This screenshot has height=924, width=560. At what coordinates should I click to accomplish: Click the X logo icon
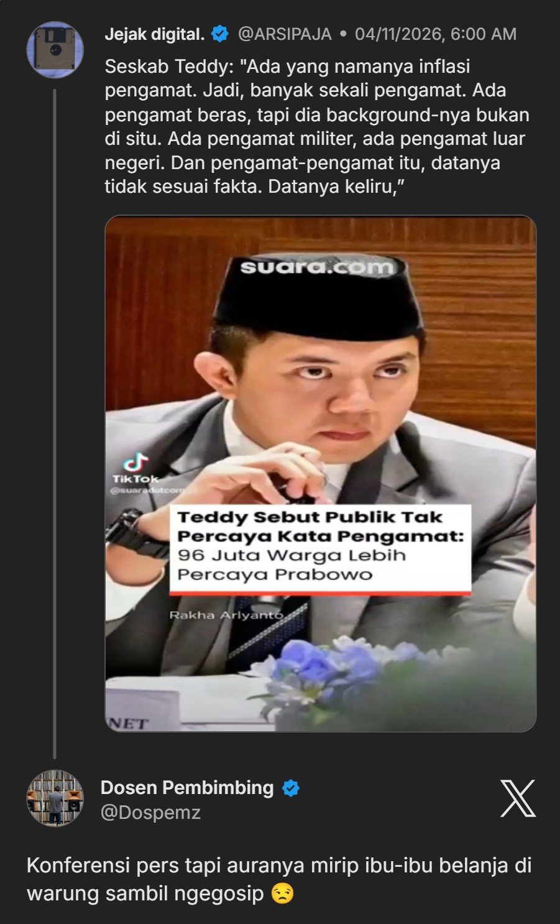pyautogui.click(x=518, y=798)
